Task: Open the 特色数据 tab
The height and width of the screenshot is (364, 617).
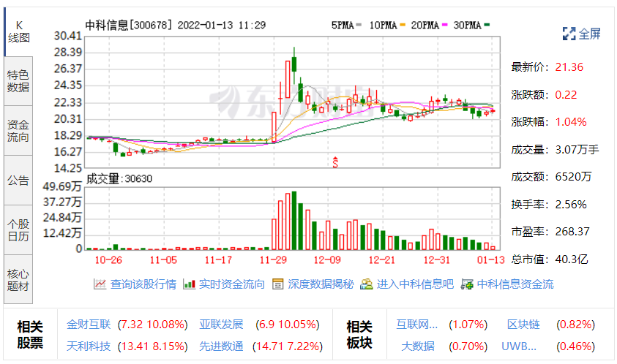Action: click(18, 80)
